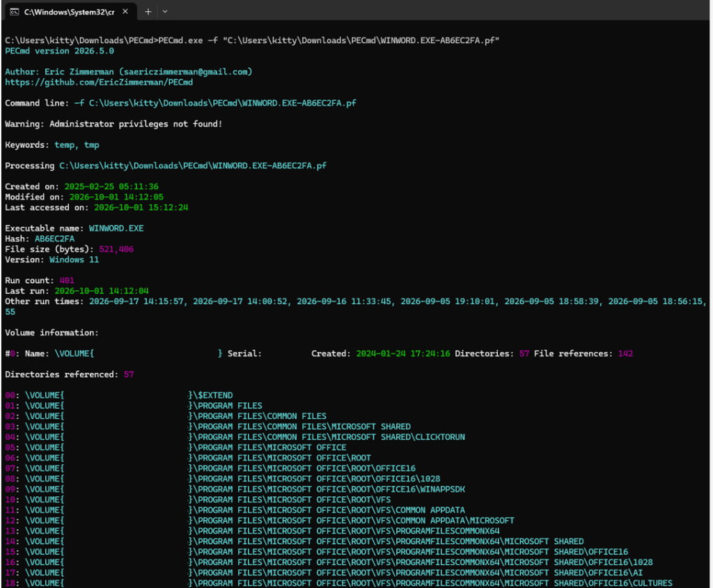The height and width of the screenshot is (588, 713).
Task: Click the Last run timestamp 2026-10-01 14:12:04
Action: click(102, 291)
